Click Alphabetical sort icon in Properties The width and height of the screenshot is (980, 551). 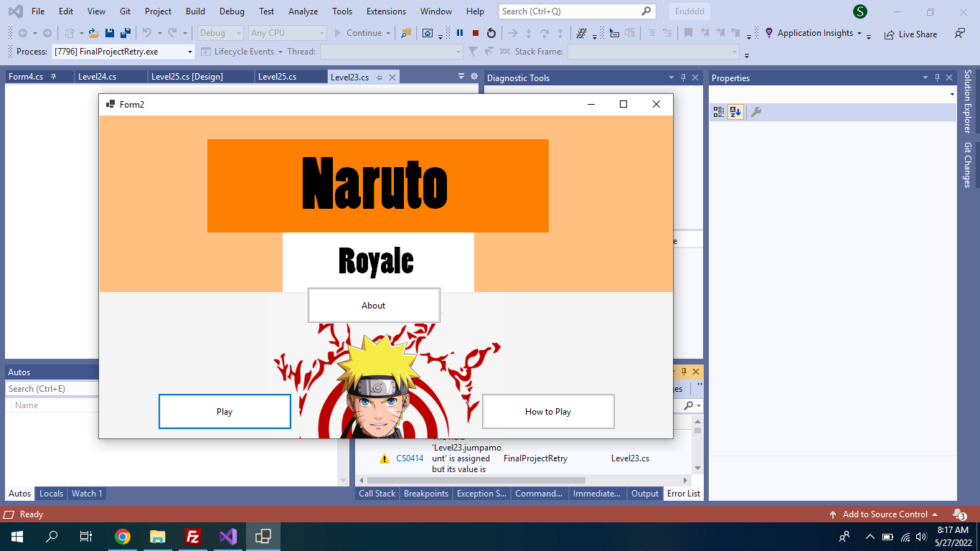click(x=735, y=112)
